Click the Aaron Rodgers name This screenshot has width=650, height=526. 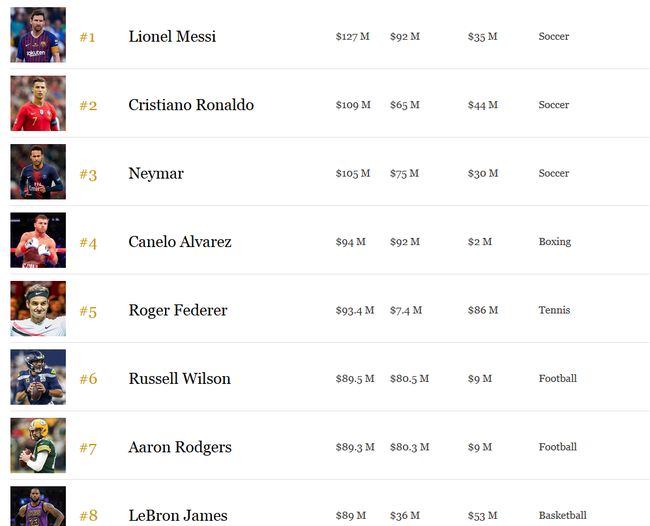pos(180,448)
